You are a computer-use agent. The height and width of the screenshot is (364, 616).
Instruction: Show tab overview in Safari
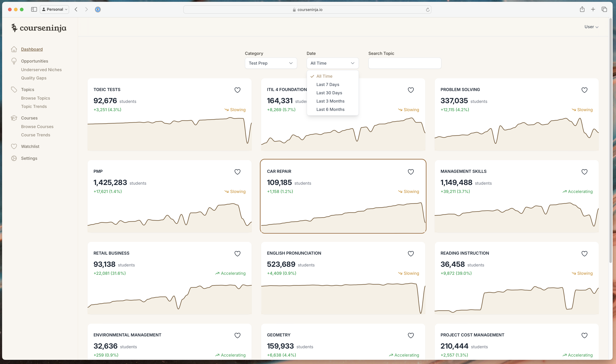click(x=604, y=9)
